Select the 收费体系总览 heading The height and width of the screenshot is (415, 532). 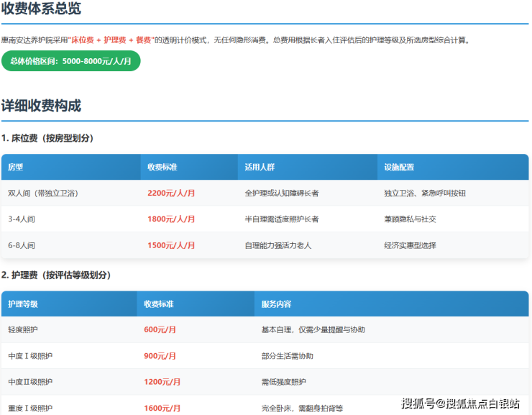41,9
